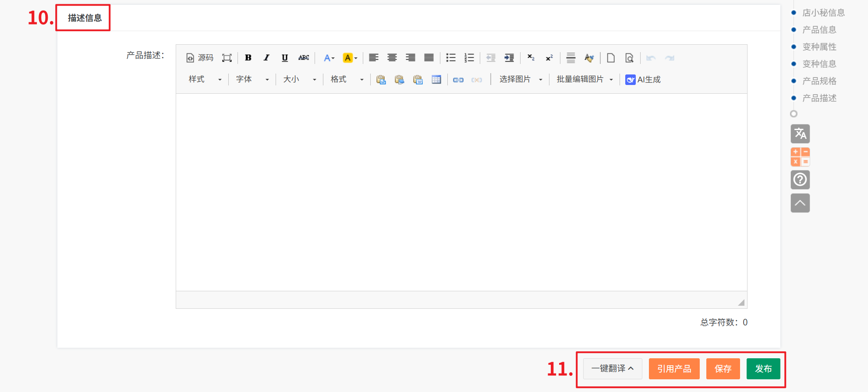The image size is (868, 392).
Task: Open the 选择图片 image dropdown
Action: point(521,80)
